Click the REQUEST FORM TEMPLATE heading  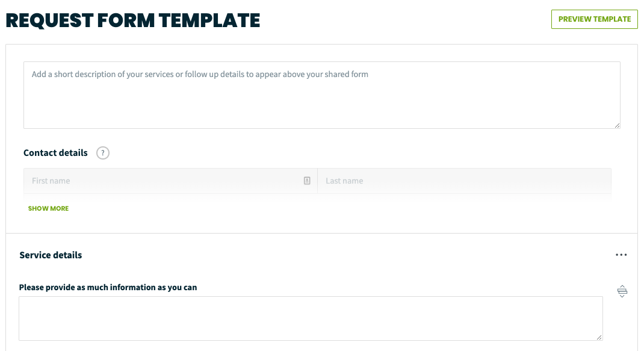click(132, 20)
